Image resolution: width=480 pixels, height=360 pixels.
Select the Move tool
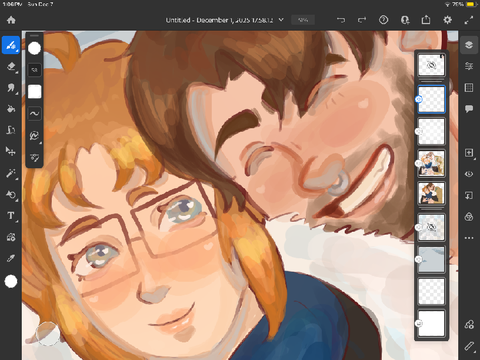pos(11,152)
